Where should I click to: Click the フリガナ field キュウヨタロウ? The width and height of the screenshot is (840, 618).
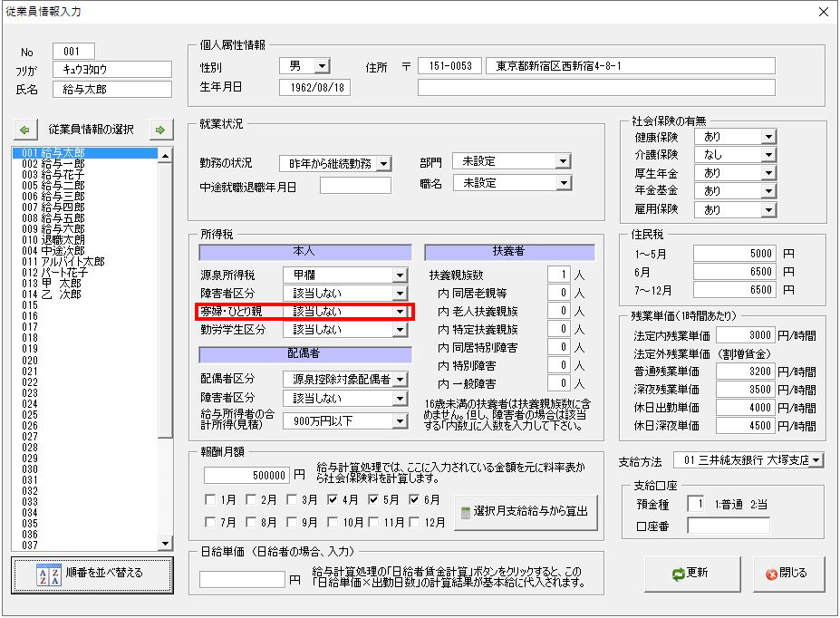click(x=112, y=70)
